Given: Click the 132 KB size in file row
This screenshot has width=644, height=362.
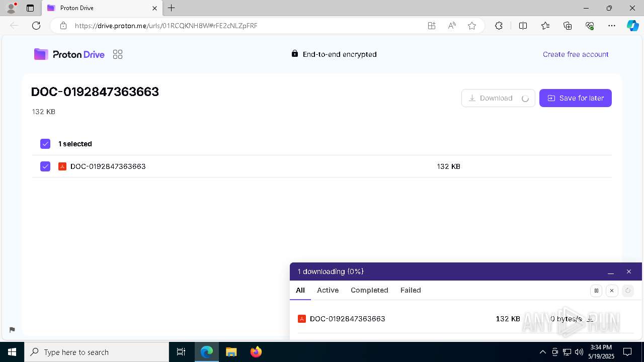Looking at the screenshot, I should click(449, 166).
